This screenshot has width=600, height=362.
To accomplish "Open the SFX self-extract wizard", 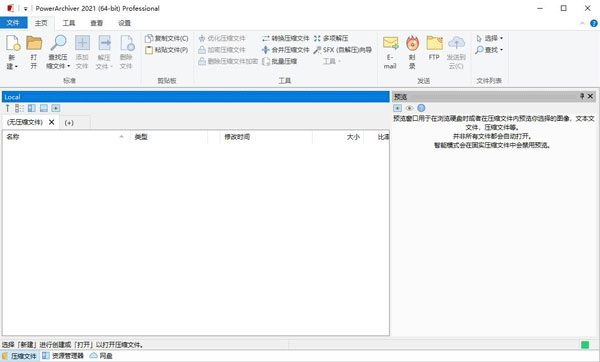I will [342, 50].
